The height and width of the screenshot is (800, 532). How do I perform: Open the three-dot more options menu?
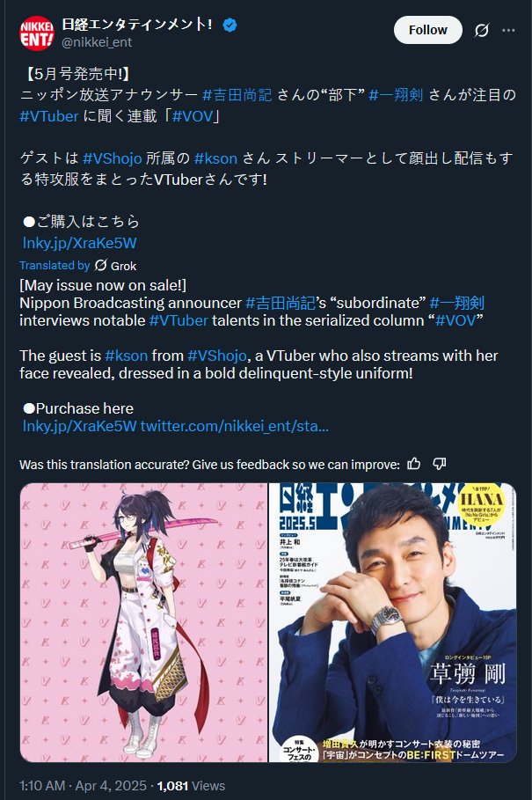508,30
